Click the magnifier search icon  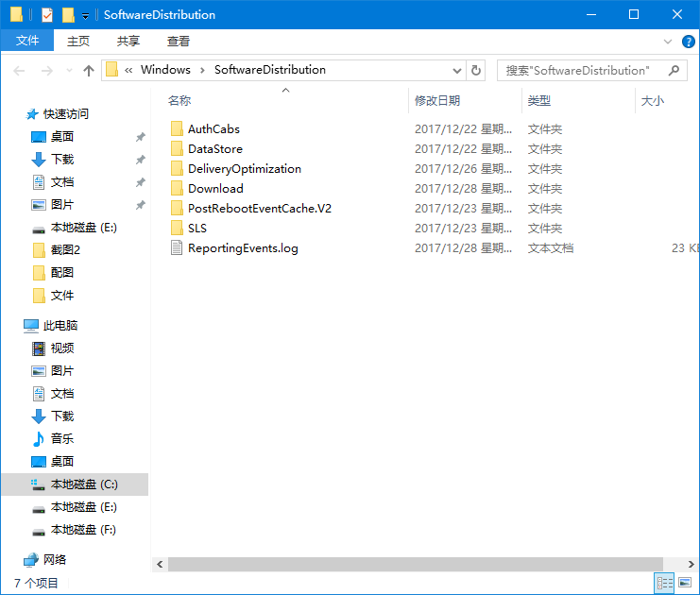pos(674,70)
